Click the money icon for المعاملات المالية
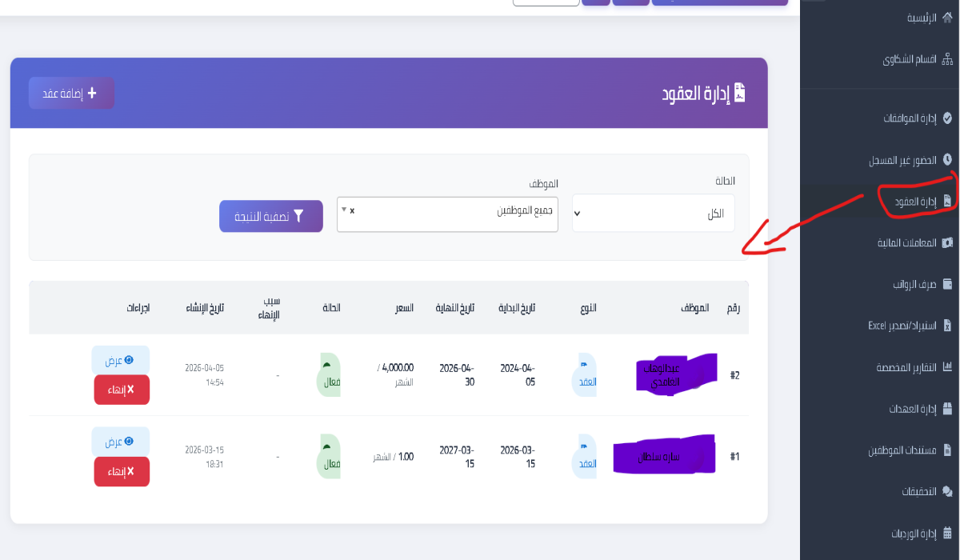Image resolution: width=960 pixels, height=560 pixels. click(947, 242)
